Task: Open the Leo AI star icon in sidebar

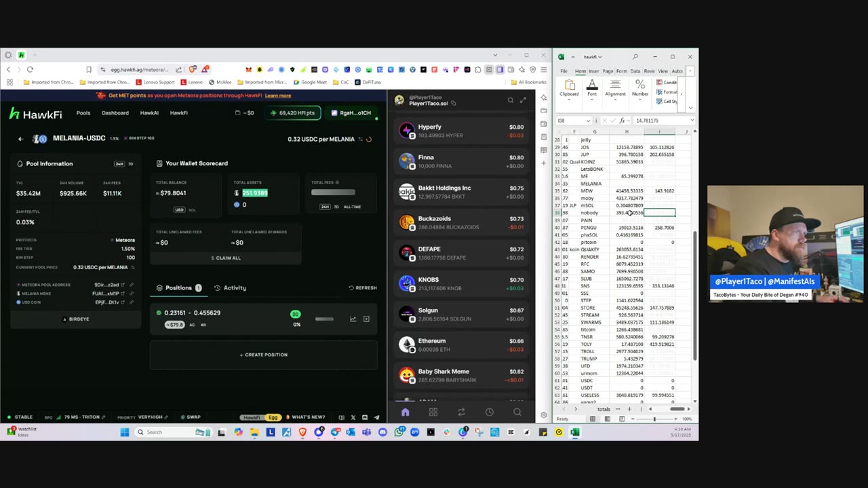Action: click(543, 98)
